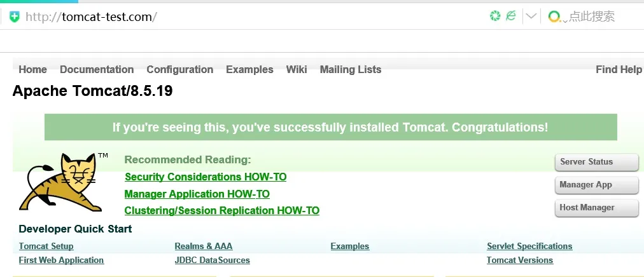Focus the tomcat-test.com address bar
Viewport: 644px width, 277px height.
tap(255, 17)
